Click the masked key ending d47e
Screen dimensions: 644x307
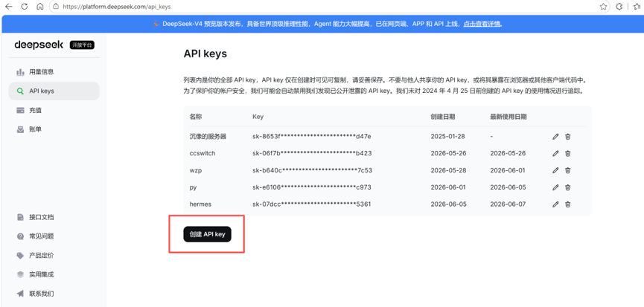coord(312,137)
